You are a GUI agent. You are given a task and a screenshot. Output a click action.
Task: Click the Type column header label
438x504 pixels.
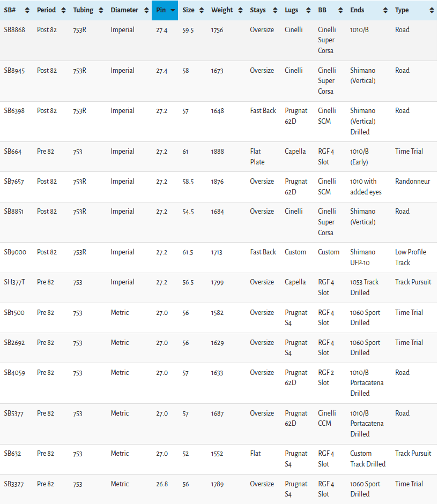pos(402,10)
